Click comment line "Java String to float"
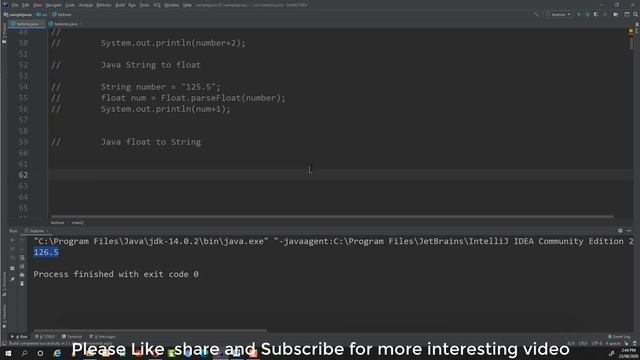 coord(151,65)
